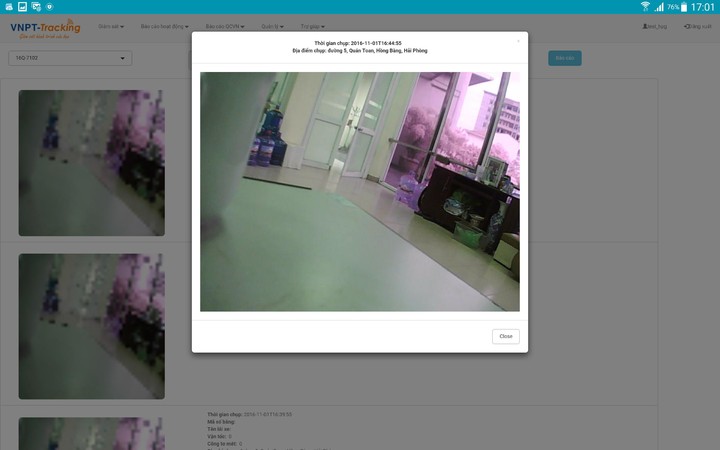Dismiss the dialog using the top-right X
This screenshot has height=450, width=720.
[518, 41]
